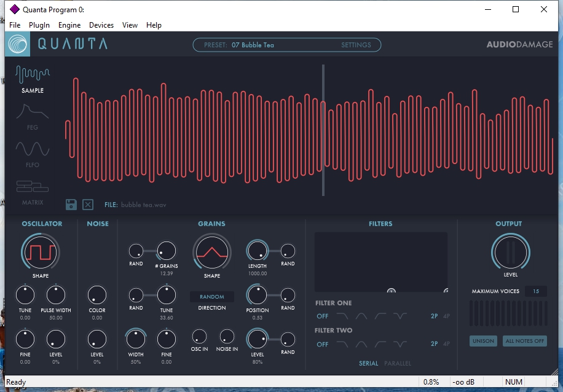Set Filter Two to 2P slope

pos(434,343)
